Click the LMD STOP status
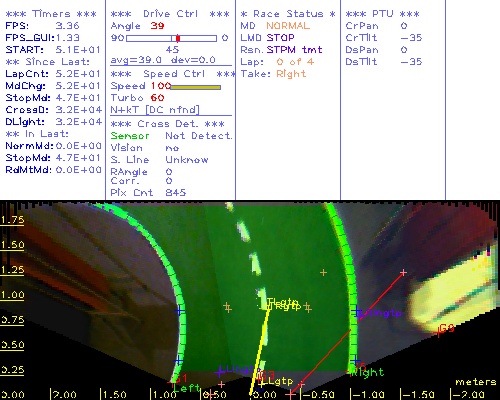The image size is (500, 400). 267,38
